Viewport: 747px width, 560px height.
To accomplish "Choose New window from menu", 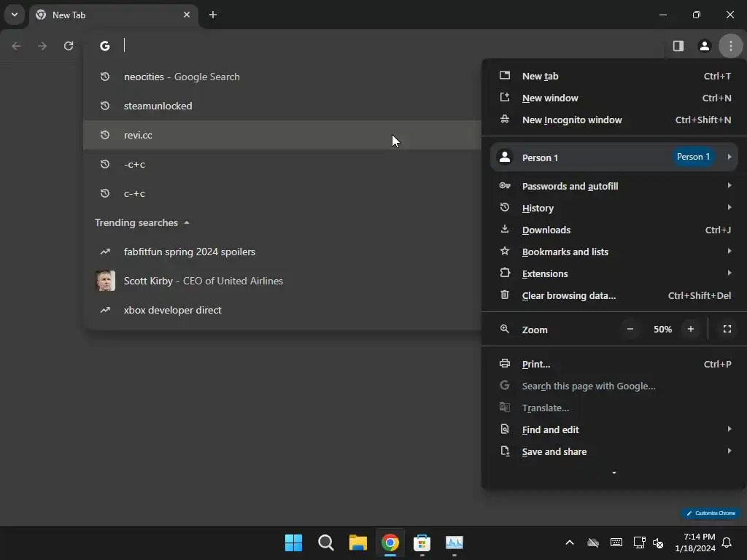I will coord(614,98).
